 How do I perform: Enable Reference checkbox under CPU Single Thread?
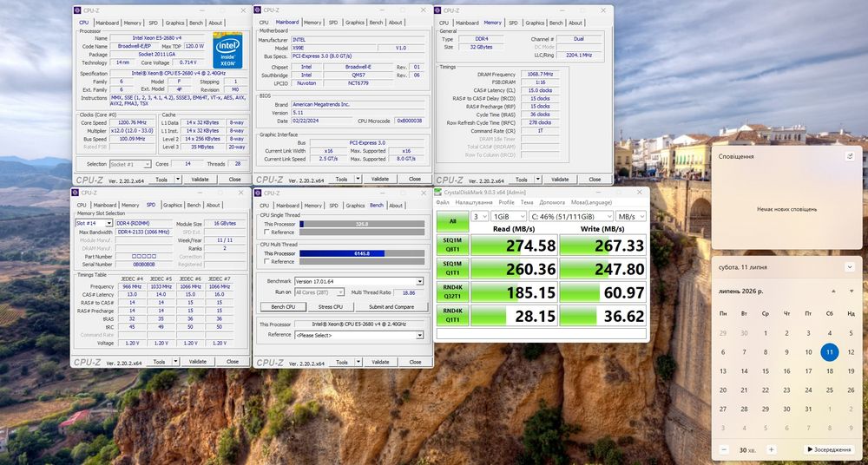[266, 232]
